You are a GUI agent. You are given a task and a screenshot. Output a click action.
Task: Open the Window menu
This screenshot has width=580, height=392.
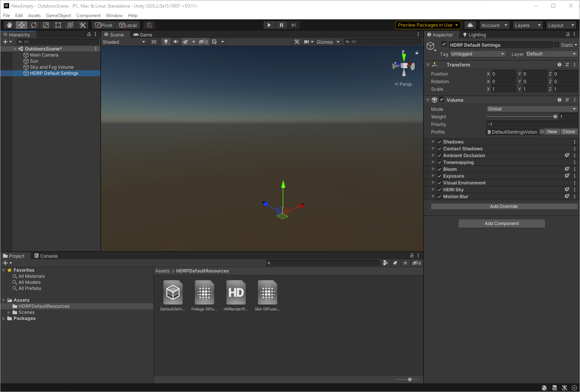tap(114, 16)
